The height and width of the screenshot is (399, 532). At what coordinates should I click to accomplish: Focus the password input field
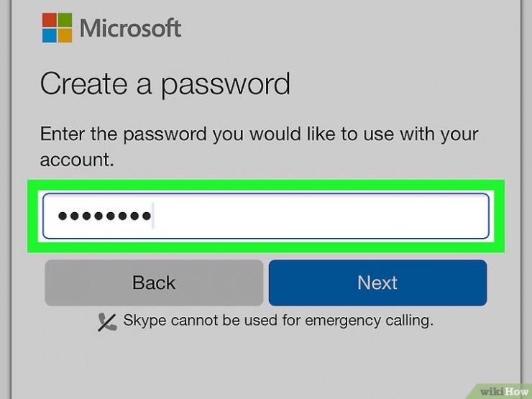[x=266, y=216]
